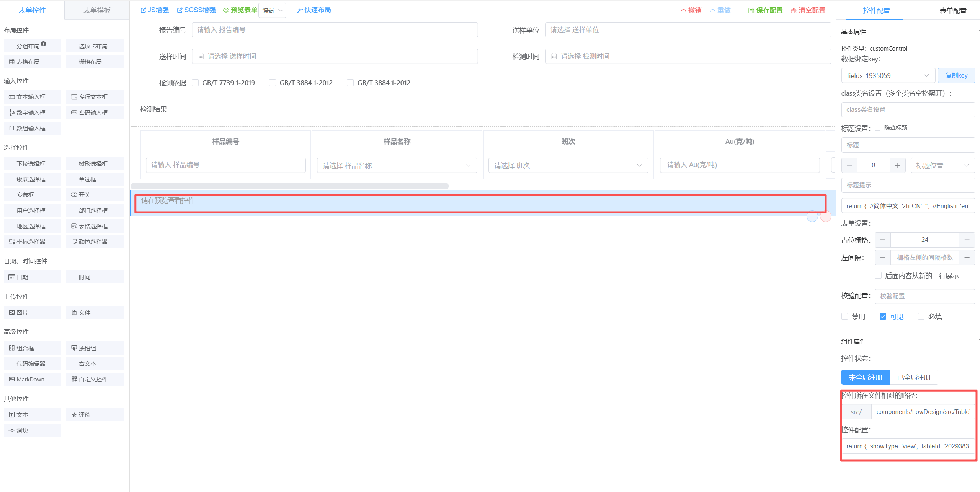Click the JS增强 external link icon
The width and height of the screenshot is (980, 492).
click(143, 10)
